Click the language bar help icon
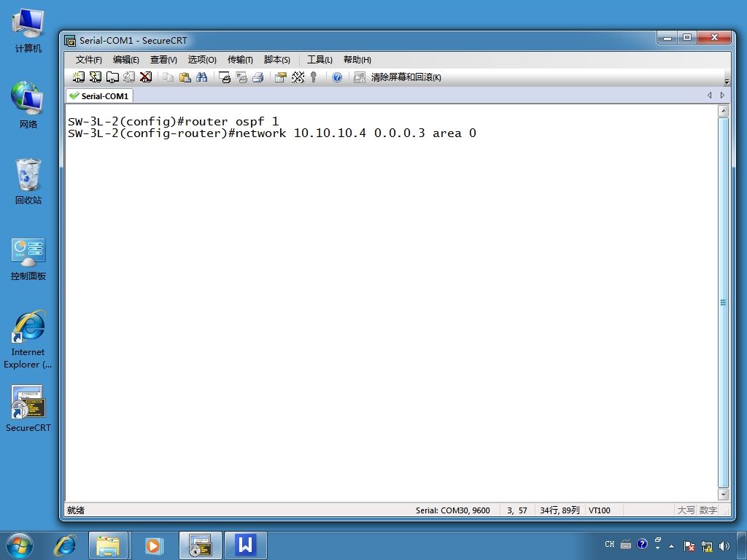 coord(642,544)
